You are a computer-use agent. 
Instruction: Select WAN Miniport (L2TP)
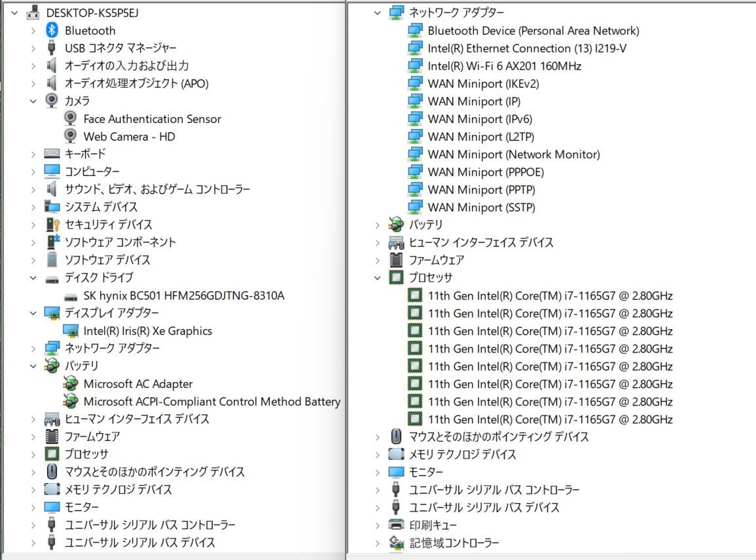(480, 136)
